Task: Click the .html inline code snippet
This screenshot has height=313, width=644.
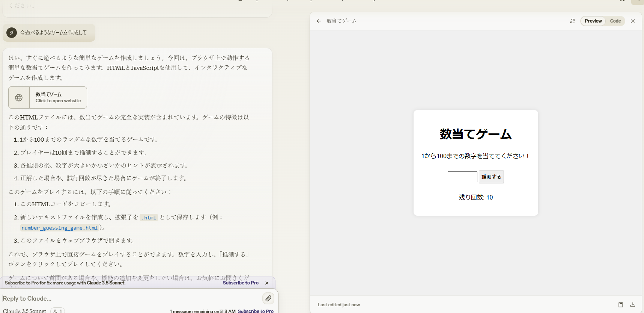Action: [149, 218]
